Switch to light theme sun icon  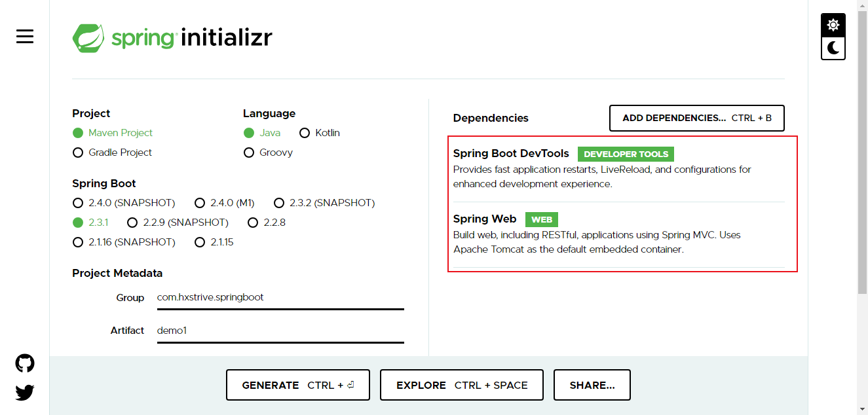[x=833, y=26]
